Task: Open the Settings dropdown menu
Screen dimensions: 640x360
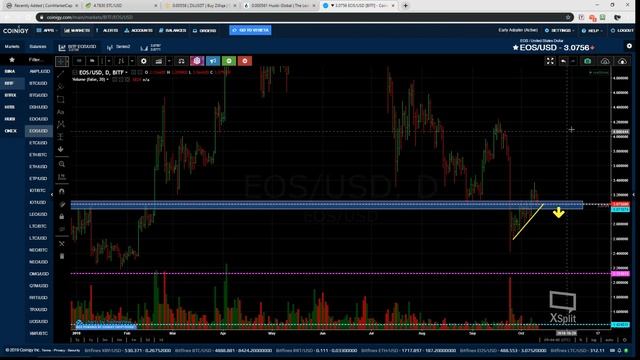Action: [x=560, y=31]
